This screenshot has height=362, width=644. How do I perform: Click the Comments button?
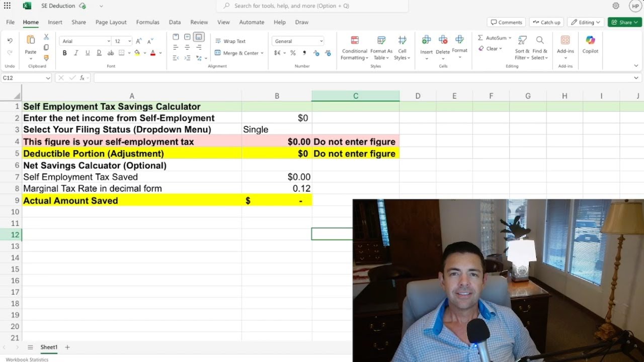pyautogui.click(x=506, y=22)
